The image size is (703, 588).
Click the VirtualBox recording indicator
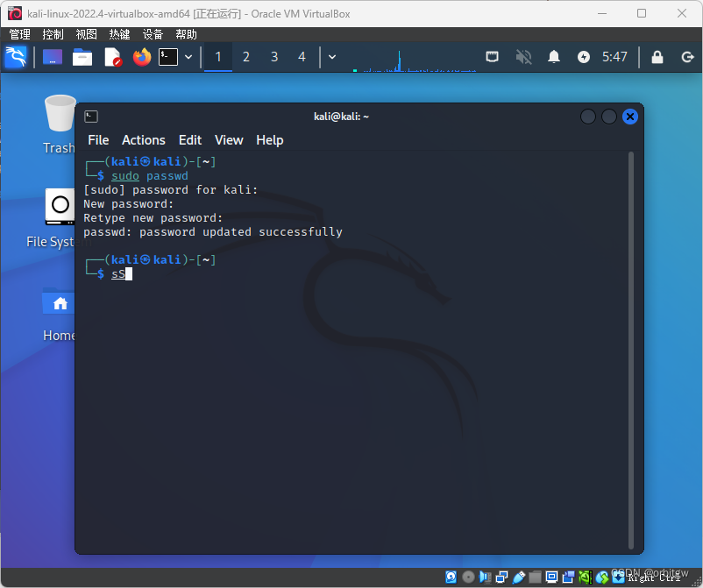click(x=568, y=577)
